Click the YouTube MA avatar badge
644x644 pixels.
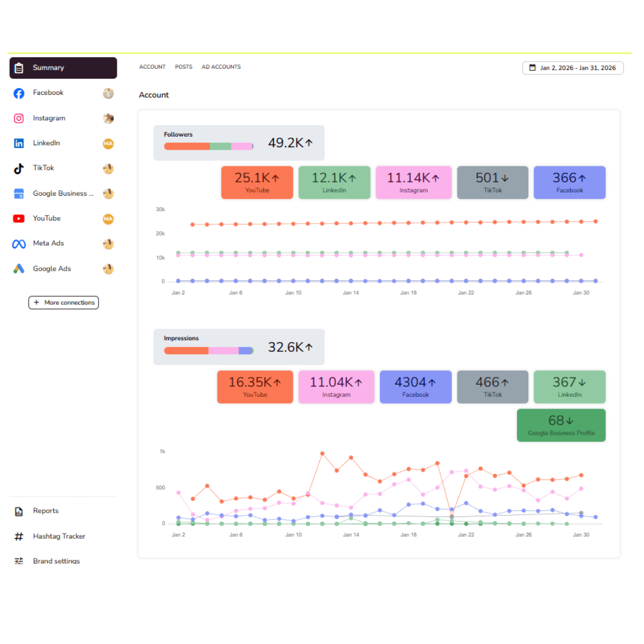(x=109, y=219)
